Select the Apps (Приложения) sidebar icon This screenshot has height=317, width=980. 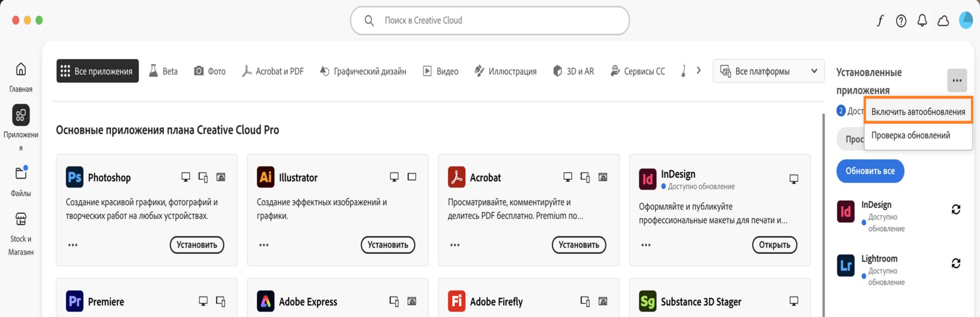21,115
